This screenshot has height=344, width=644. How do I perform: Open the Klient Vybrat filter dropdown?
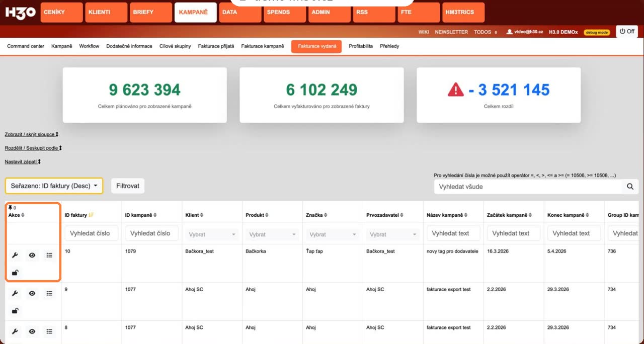coord(212,234)
